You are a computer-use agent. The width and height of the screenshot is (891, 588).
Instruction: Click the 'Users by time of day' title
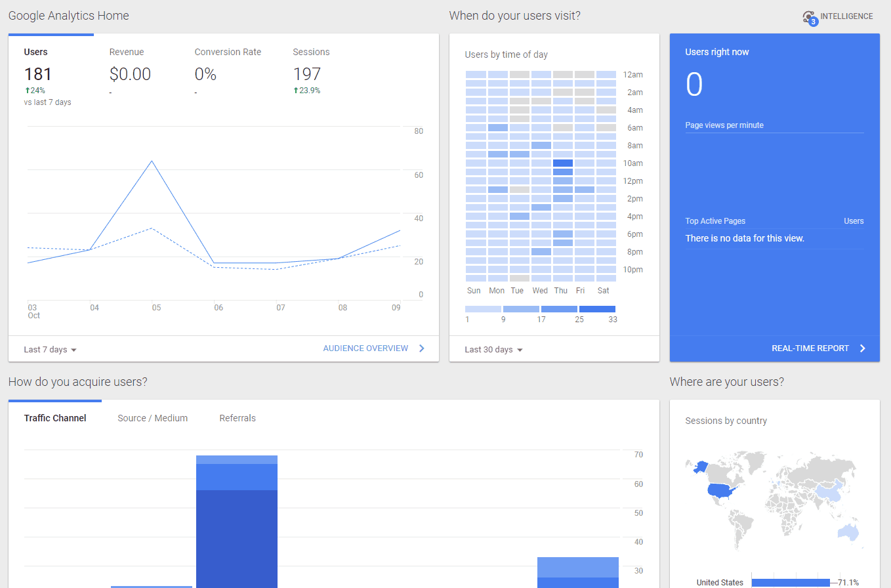506,54
